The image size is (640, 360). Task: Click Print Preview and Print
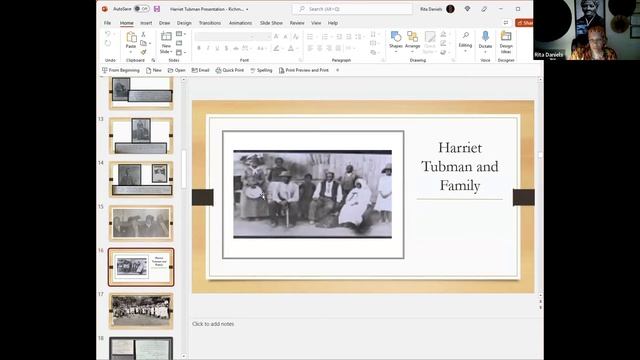304,70
